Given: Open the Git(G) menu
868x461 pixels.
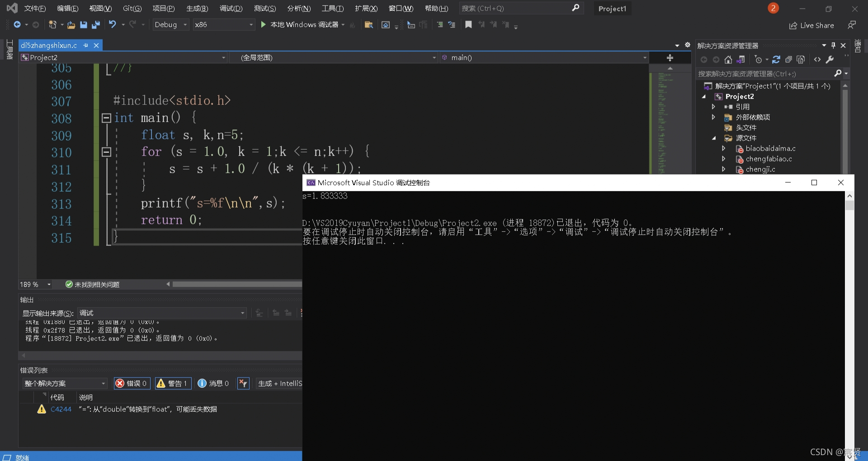Looking at the screenshot, I should [x=132, y=8].
